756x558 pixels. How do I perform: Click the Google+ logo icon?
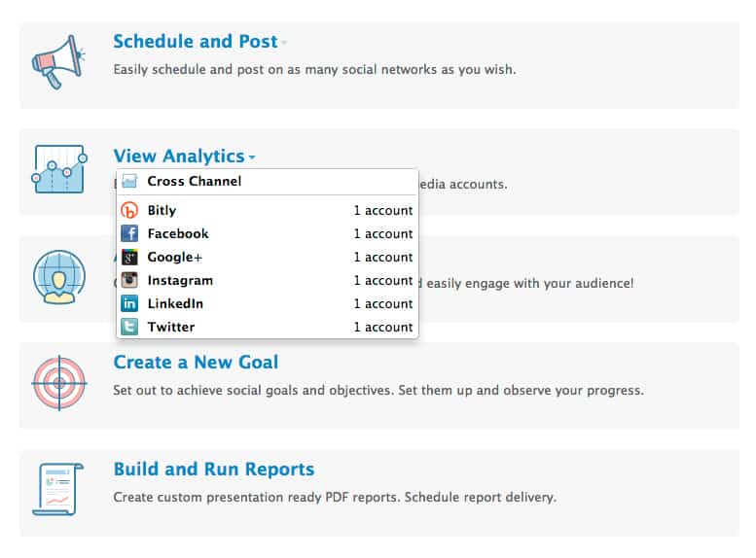129,257
